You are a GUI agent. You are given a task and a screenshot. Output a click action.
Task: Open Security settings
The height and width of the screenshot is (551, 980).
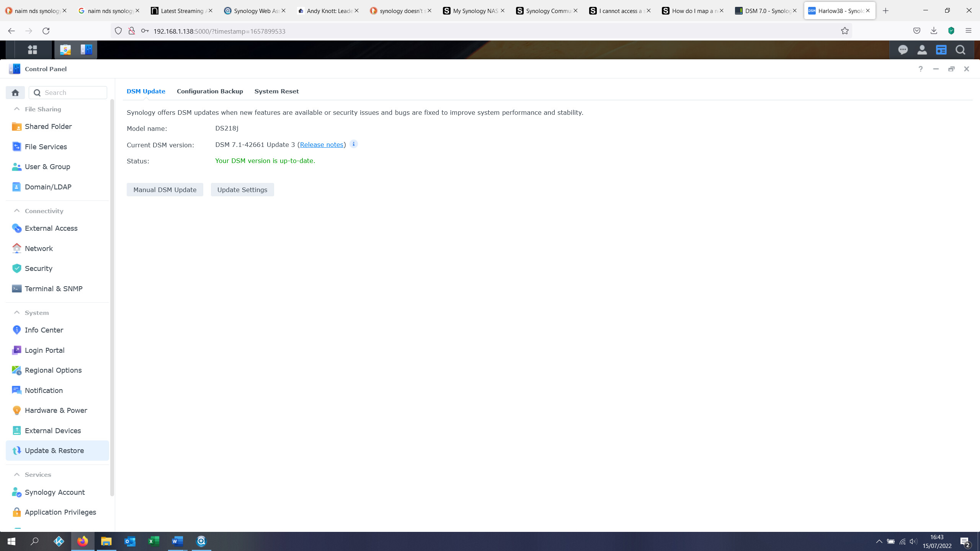tap(57, 268)
